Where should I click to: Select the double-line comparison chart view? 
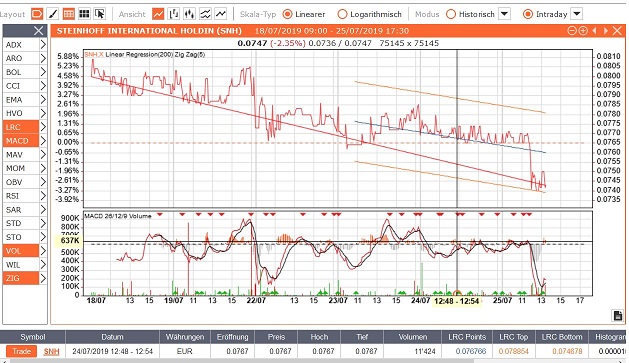tap(205, 14)
